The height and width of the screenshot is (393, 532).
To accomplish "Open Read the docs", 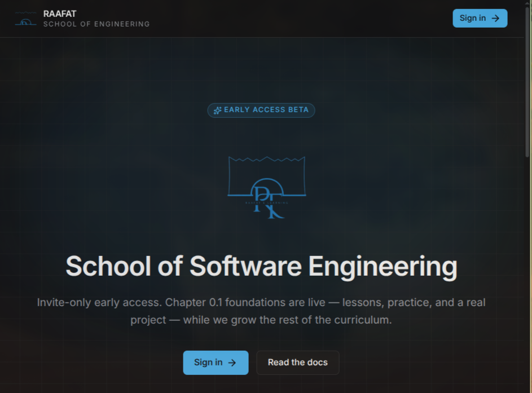I will 297,363.
